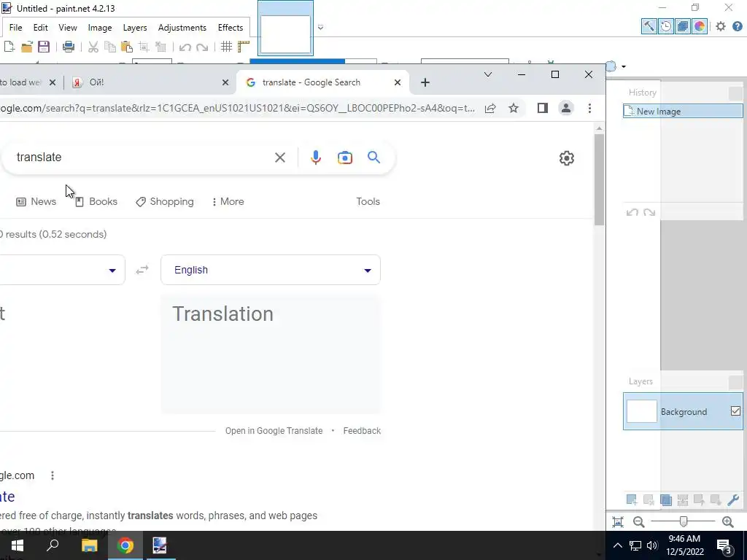Click the Chrome address bar URL
This screenshot has width=747, height=560.
(237, 108)
